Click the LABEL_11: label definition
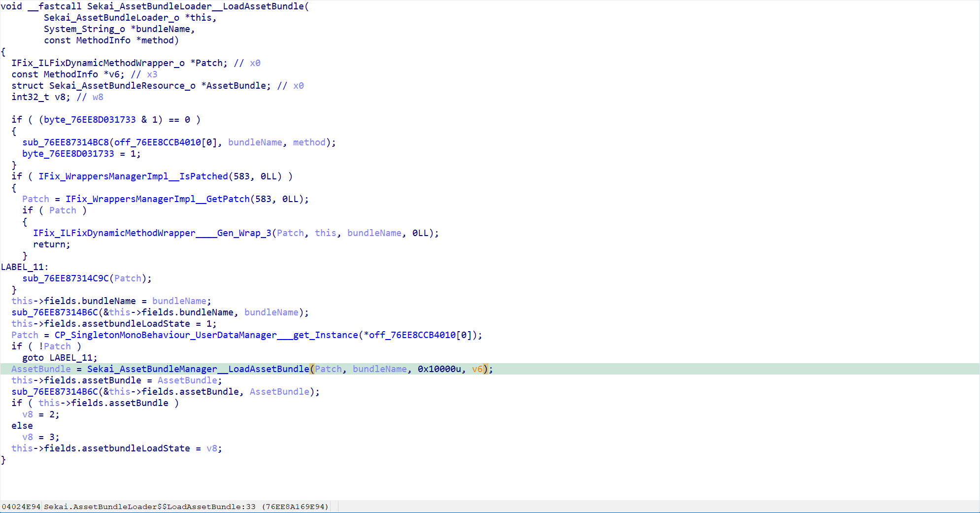980x513 pixels. [x=25, y=267]
